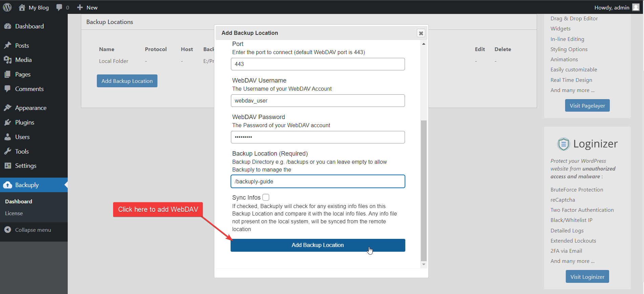Open the comments bubble icon in admin bar
The width and height of the screenshot is (644, 294).
coord(60,7)
